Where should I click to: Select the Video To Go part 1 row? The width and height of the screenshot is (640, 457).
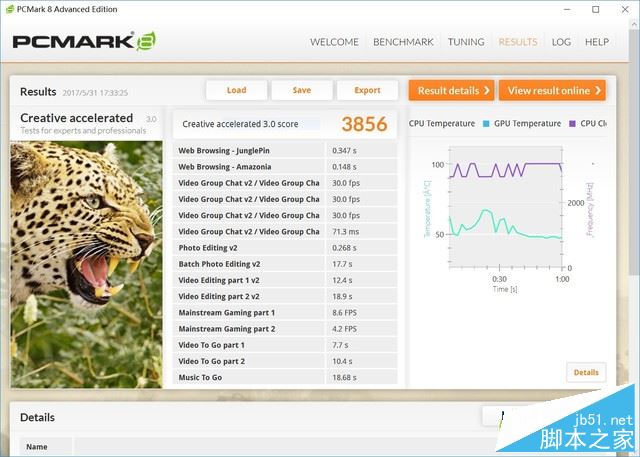(285, 345)
